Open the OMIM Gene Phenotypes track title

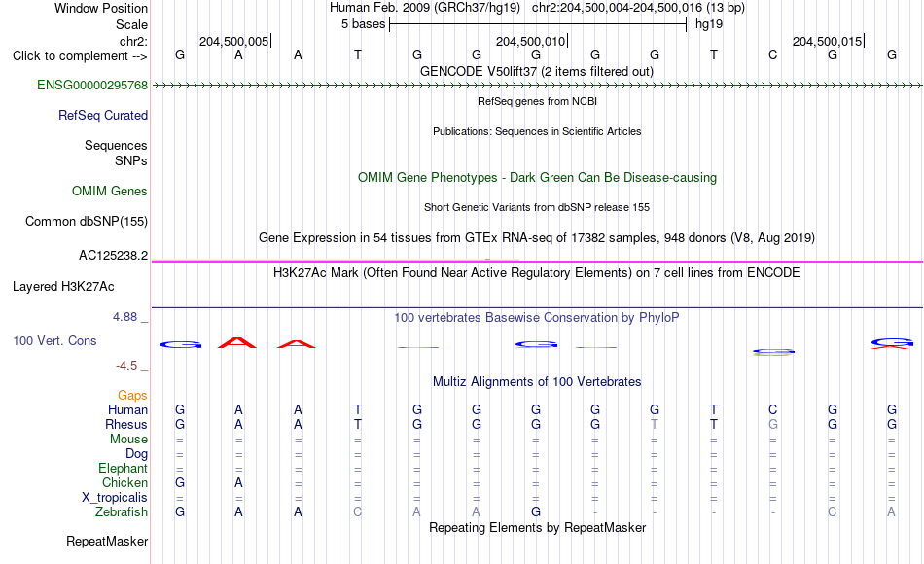pyautogui.click(x=537, y=177)
